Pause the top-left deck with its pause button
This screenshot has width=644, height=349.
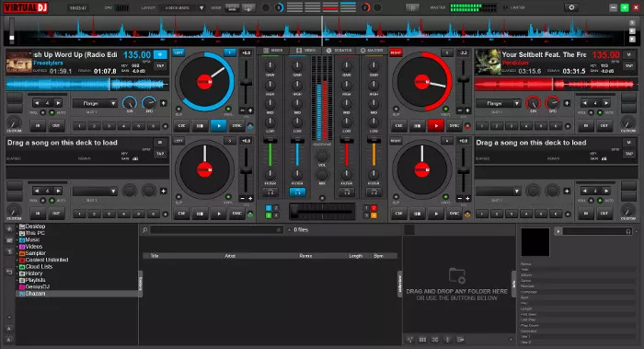[200, 126]
